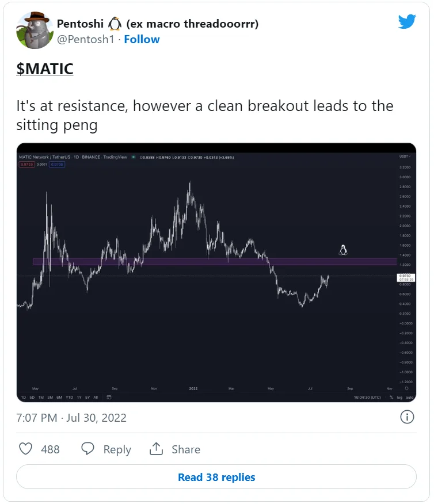
Task: Follow the @Pentosh1 account
Action: pos(142,39)
